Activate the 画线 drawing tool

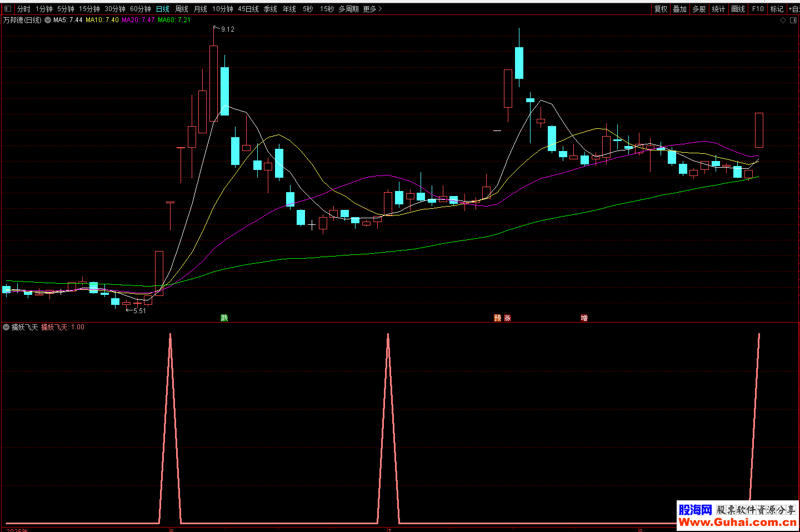pos(738,9)
